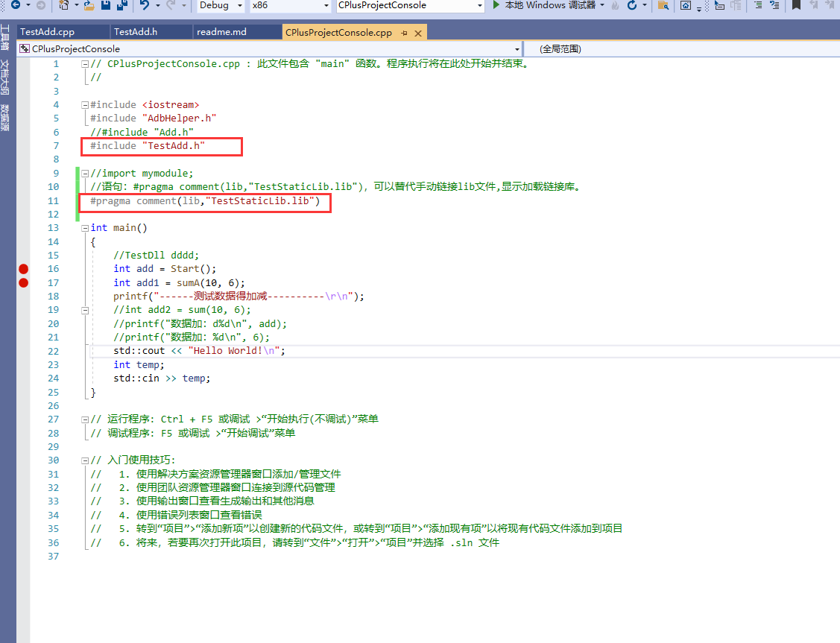Screen dimensions: 840x643
Task: Click the home window icon in toolbar
Action: [x=685, y=5]
